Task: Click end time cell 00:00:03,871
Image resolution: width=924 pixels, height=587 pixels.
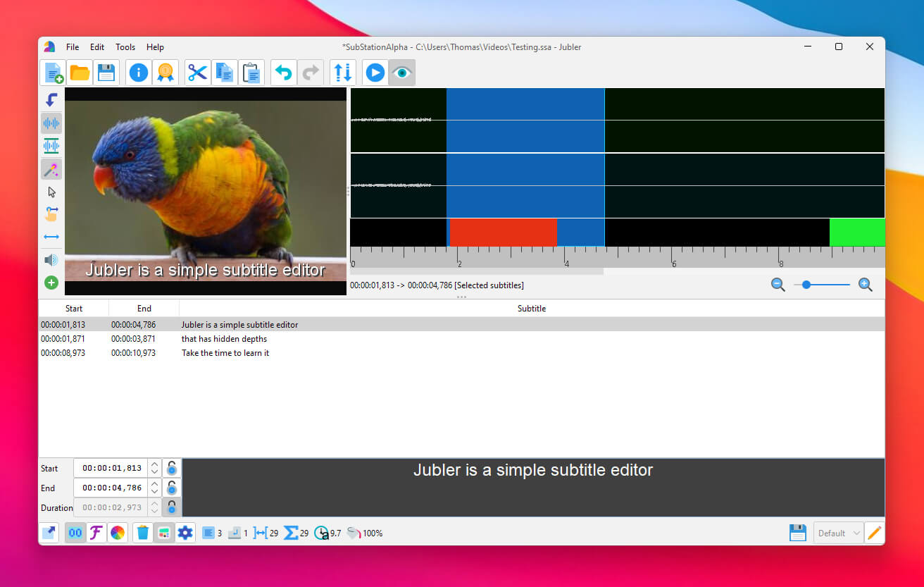Action: (x=133, y=339)
